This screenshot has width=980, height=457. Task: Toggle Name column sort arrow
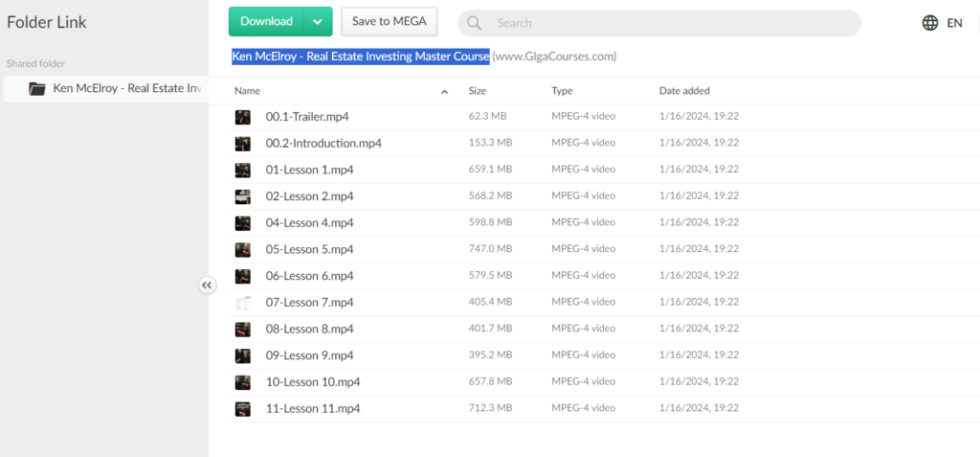444,91
